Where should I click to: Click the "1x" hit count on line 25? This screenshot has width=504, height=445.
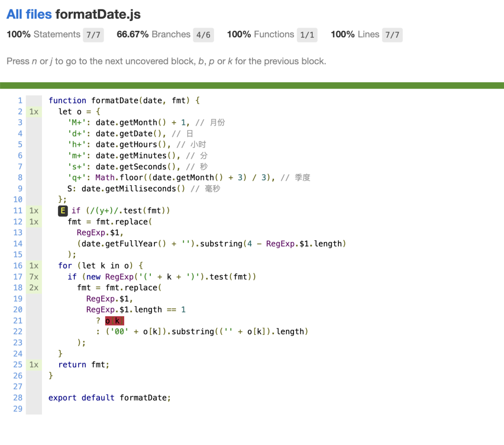34,365
